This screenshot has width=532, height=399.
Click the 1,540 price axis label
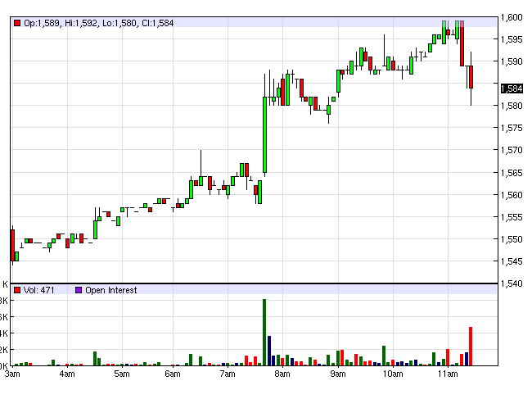(512, 284)
